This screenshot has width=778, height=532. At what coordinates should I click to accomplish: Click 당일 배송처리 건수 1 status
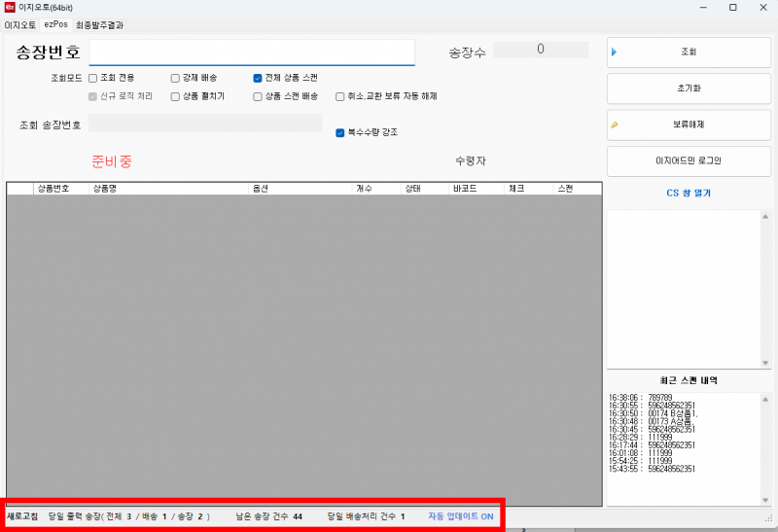[367, 516]
